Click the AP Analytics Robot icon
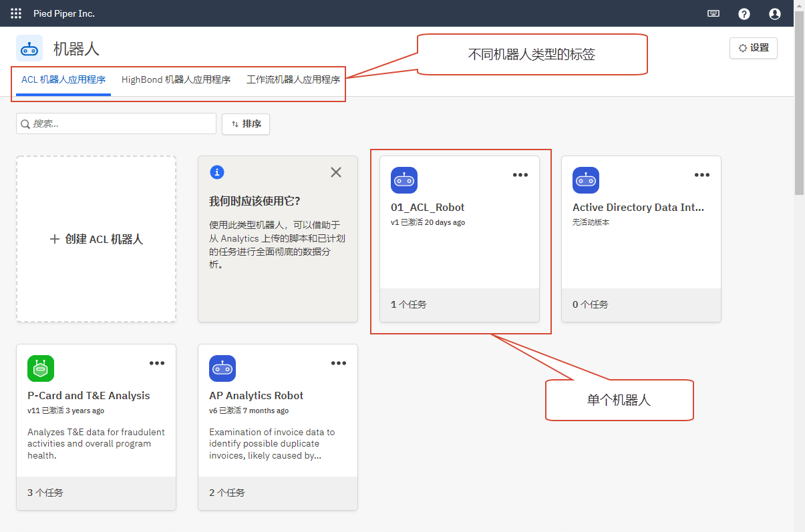 (222, 368)
